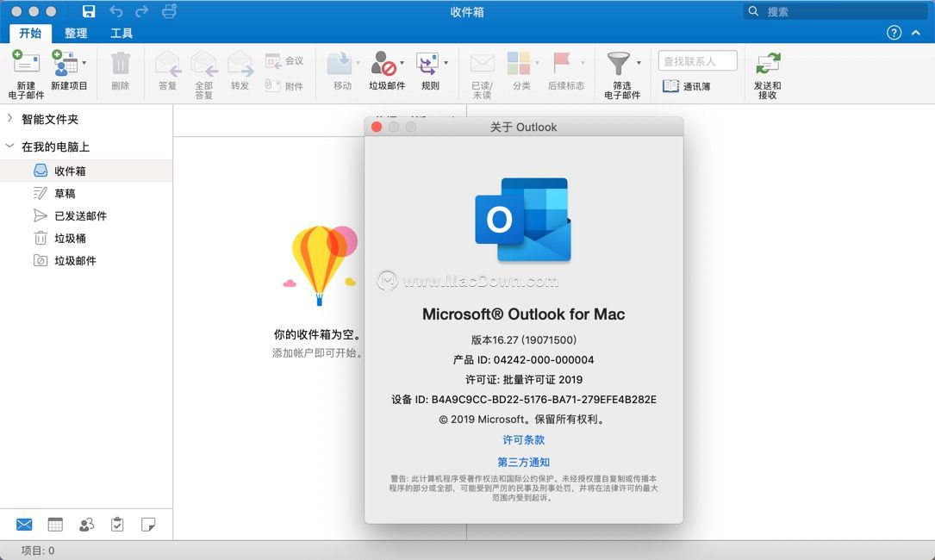Click the 分类 categorize icon

pos(519,63)
